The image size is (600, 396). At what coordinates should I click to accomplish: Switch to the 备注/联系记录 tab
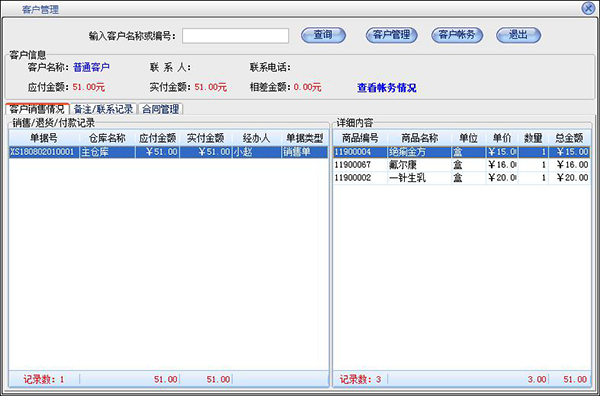point(103,109)
